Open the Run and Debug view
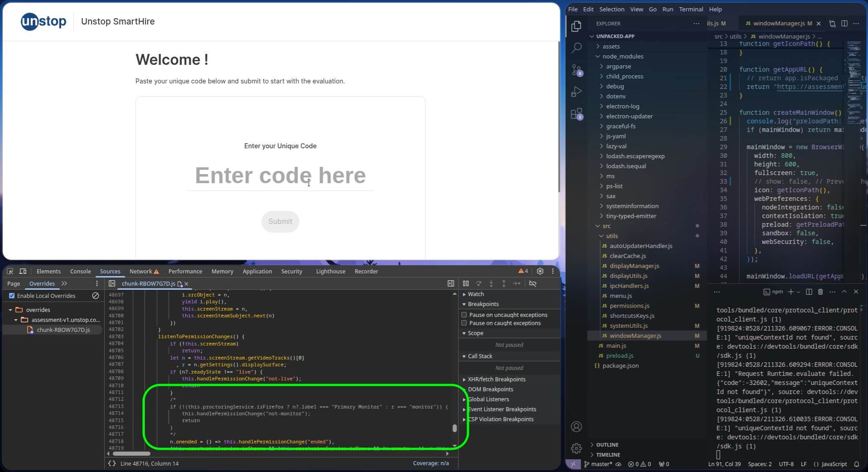868x472 pixels. coord(576,92)
